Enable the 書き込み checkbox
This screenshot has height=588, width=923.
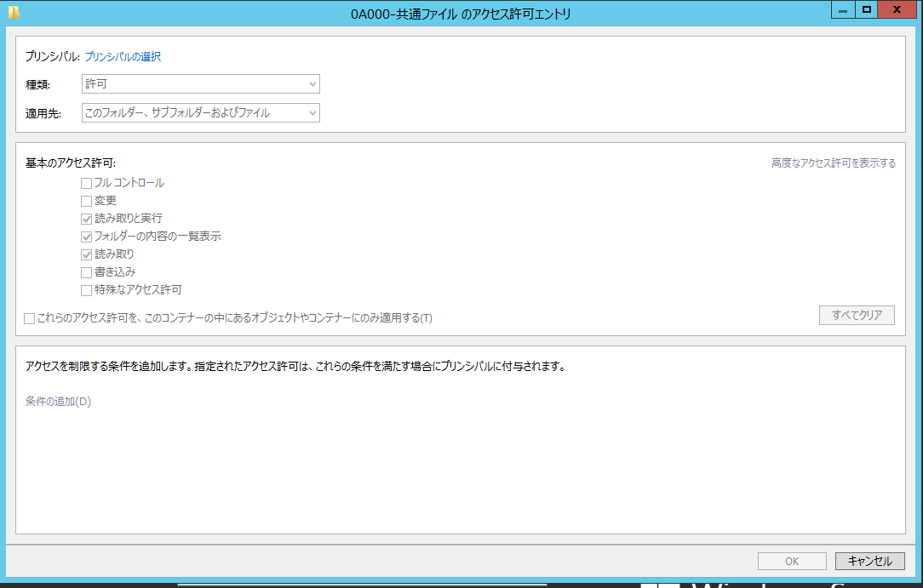86,272
